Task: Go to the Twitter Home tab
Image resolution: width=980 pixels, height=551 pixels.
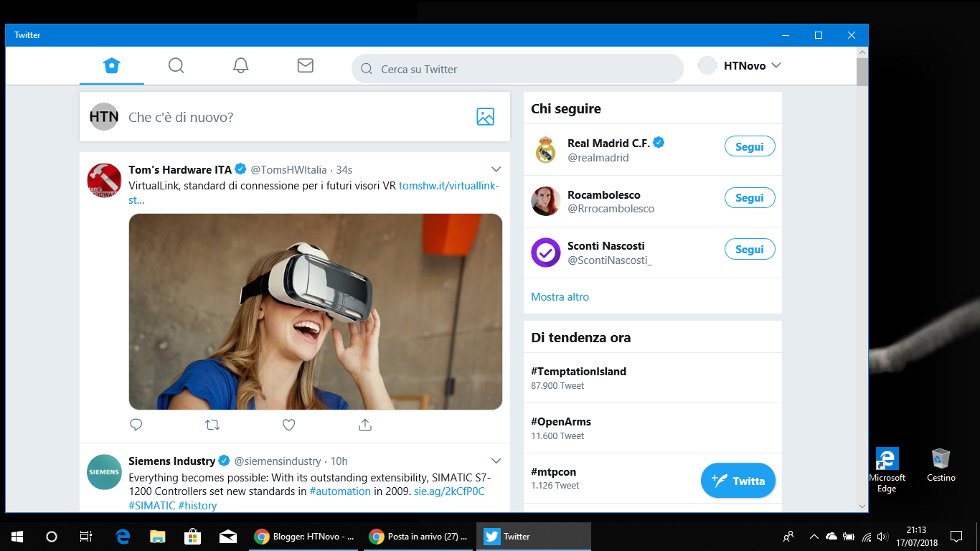Action: point(111,66)
